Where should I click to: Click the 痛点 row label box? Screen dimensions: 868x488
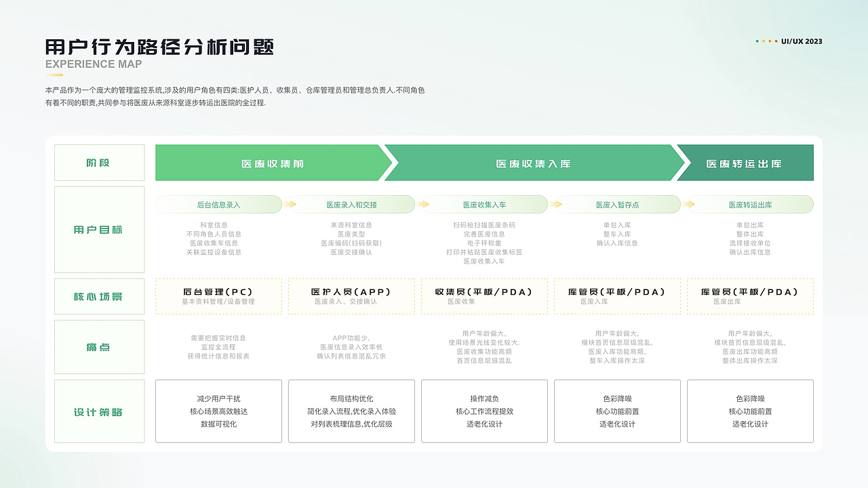pyautogui.click(x=100, y=347)
